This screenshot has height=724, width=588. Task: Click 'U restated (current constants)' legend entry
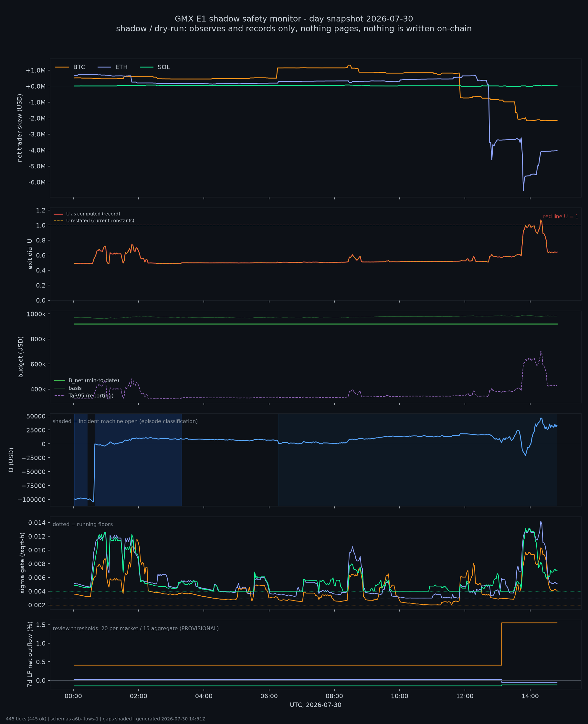pos(94,220)
